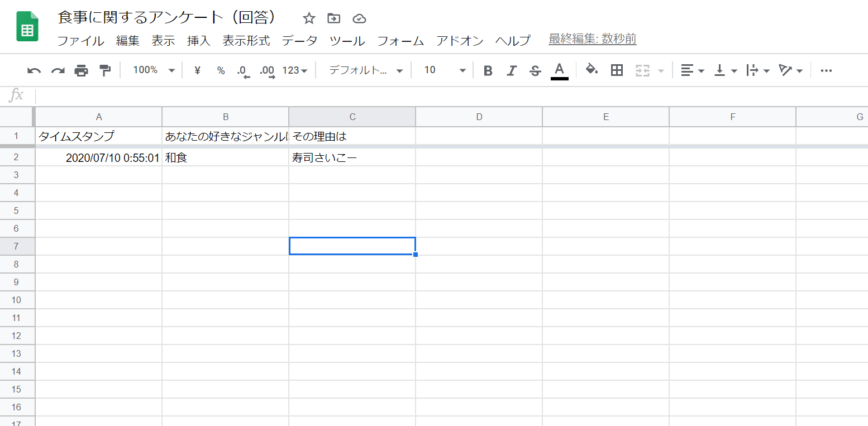Select cell containing 寿司さいこー
The width and height of the screenshot is (868, 426).
(352, 158)
